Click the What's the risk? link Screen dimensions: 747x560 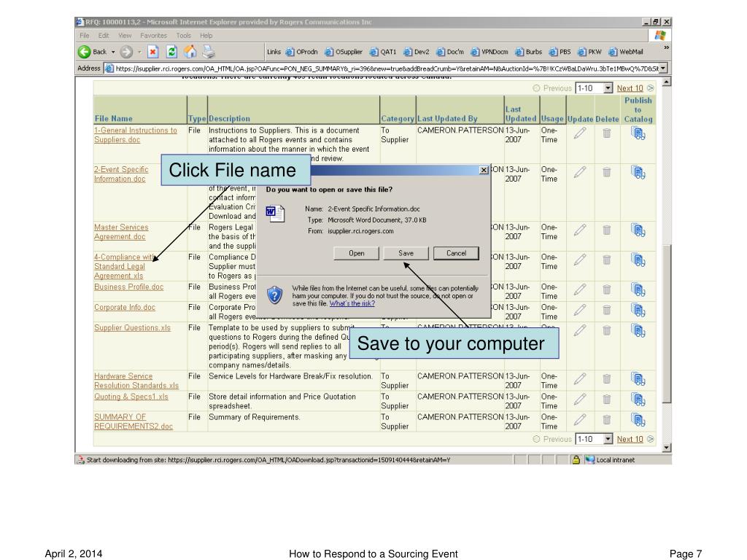(x=352, y=303)
